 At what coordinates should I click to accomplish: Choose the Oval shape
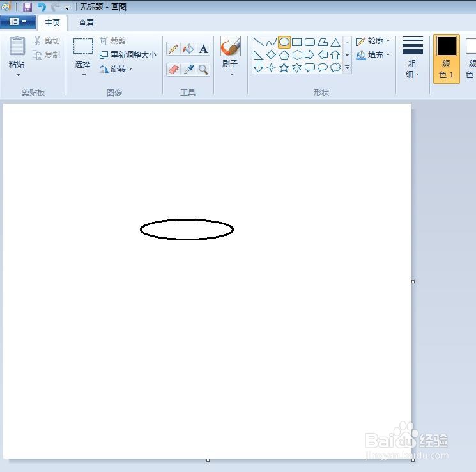coord(284,42)
